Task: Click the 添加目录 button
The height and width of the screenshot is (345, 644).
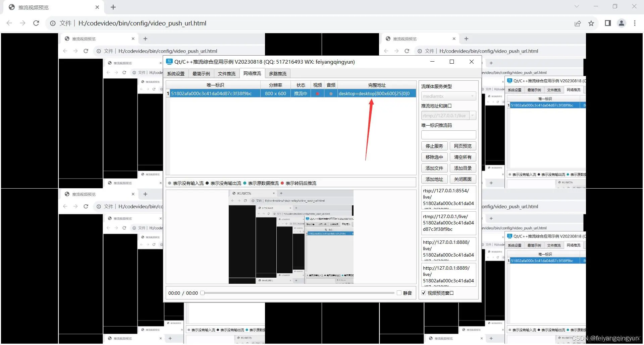Action: pyautogui.click(x=463, y=168)
